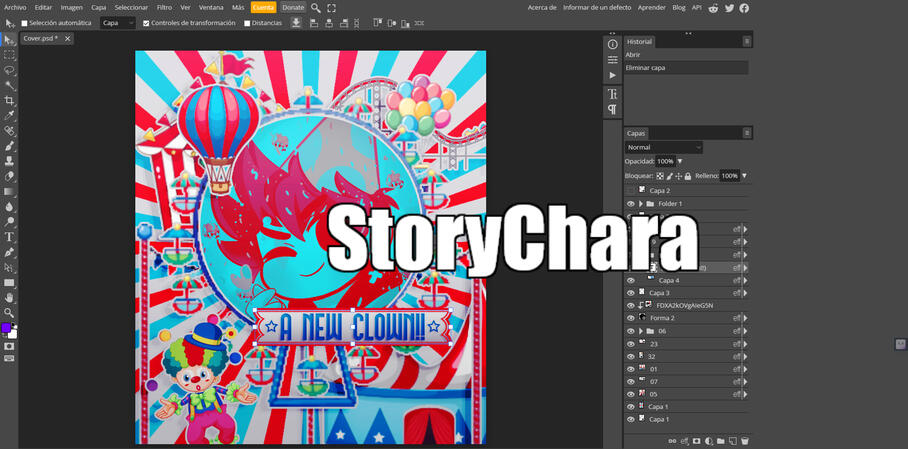Open the Filtro menu
Image resolution: width=908 pixels, height=449 pixels.
click(164, 8)
